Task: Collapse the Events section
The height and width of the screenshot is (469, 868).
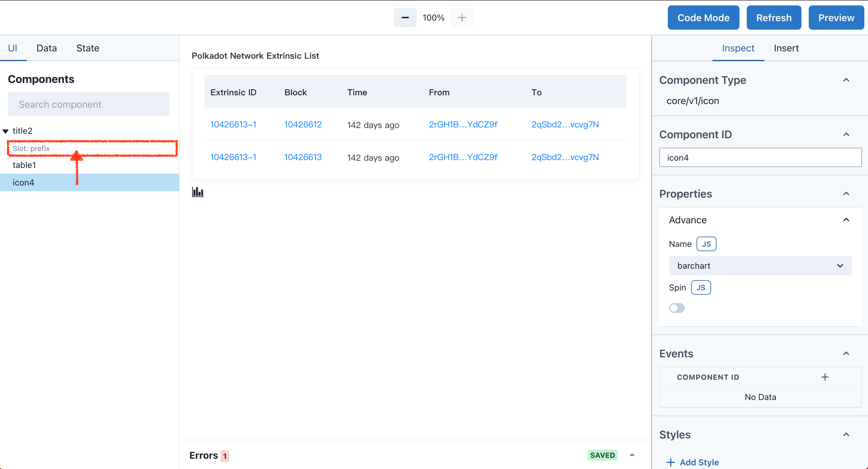Action: point(846,353)
